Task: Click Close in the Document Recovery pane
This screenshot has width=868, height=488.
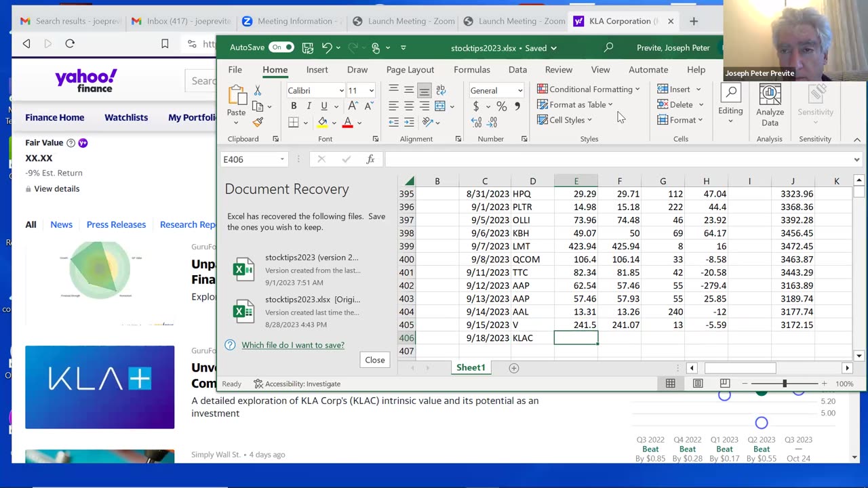Action: point(375,360)
